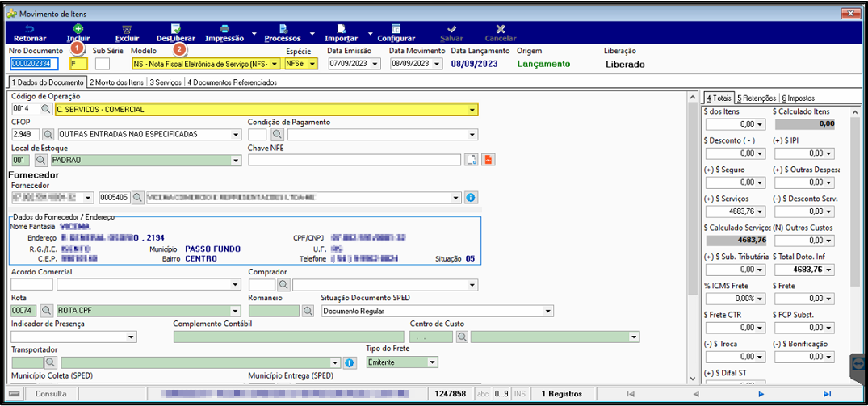Click the Romaneio search magnifier
This screenshot has width=868, height=406.
[x=308, y=311]
